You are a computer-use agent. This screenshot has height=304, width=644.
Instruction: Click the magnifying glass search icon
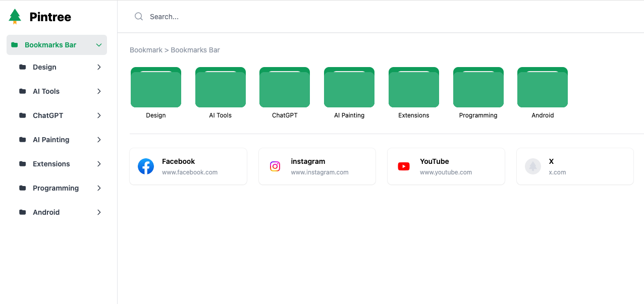tap(138, 16)
